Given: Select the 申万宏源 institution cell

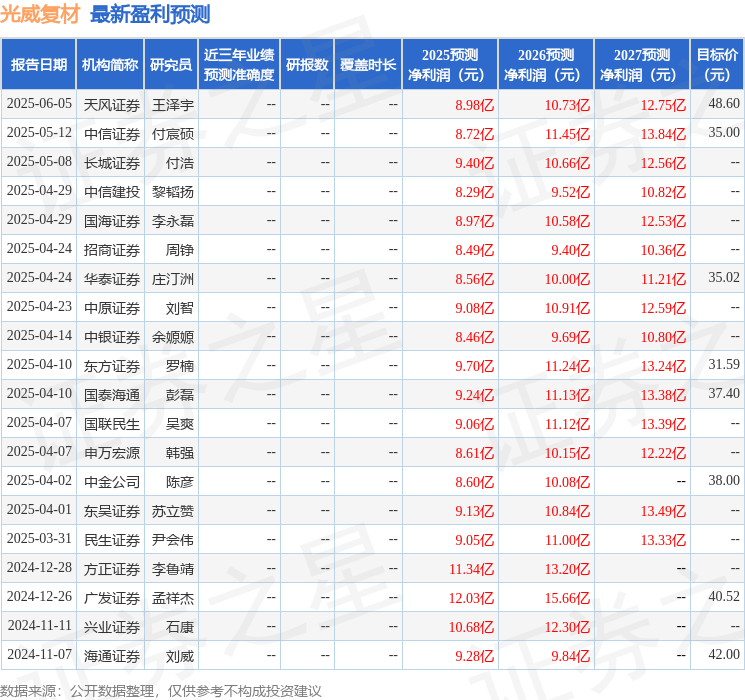Looking at the screenshot, I should tap(112, 453).
